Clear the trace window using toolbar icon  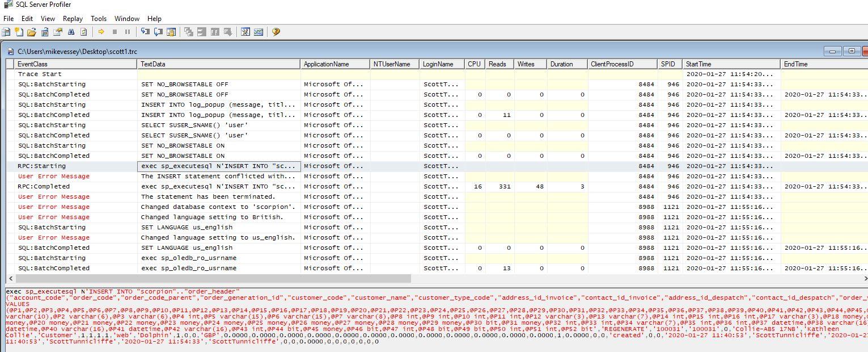click(84, 32)
